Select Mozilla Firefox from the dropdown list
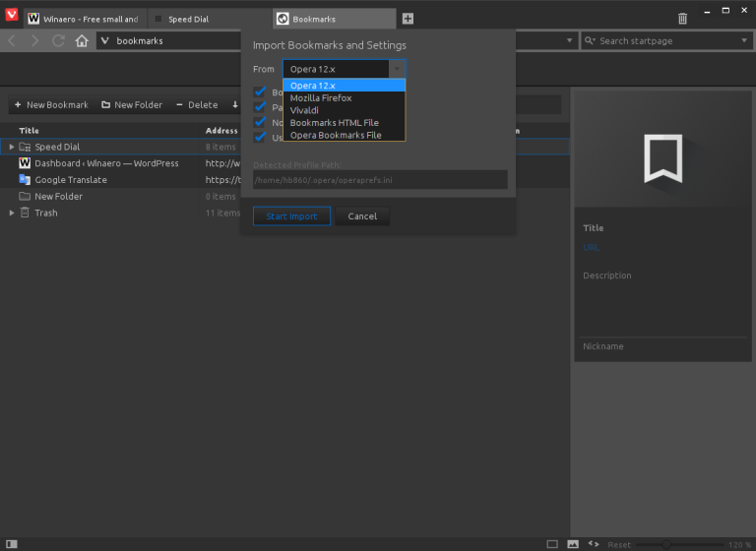756x551 pixels. pos(321,98)
